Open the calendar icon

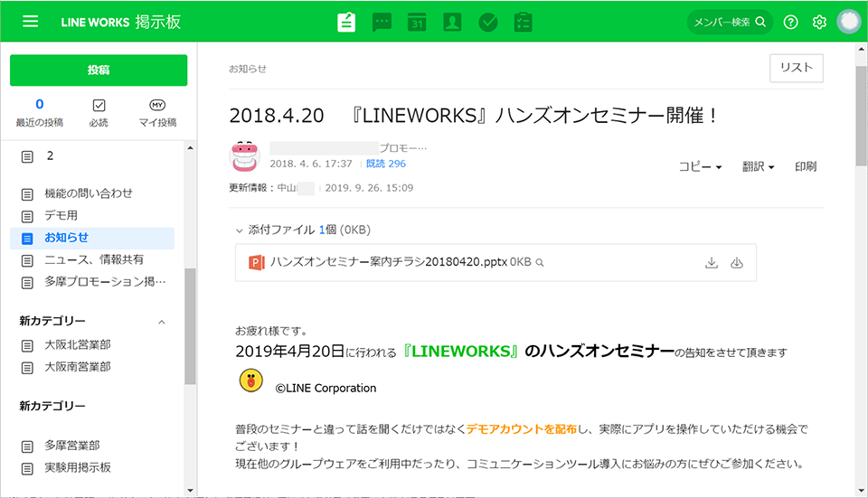pos(417,22)
